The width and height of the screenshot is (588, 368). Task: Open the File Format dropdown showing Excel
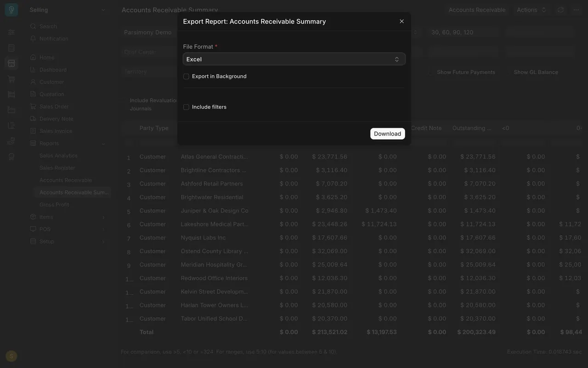294,59
